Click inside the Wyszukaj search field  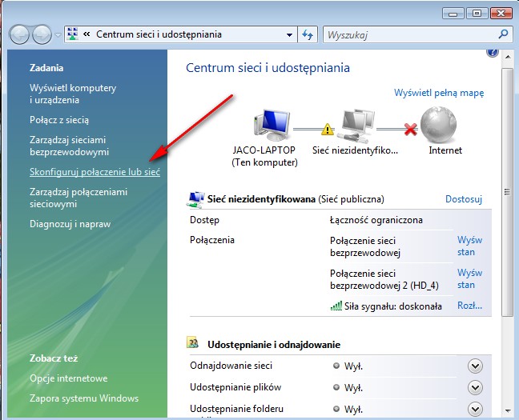(x=408, y=35)
